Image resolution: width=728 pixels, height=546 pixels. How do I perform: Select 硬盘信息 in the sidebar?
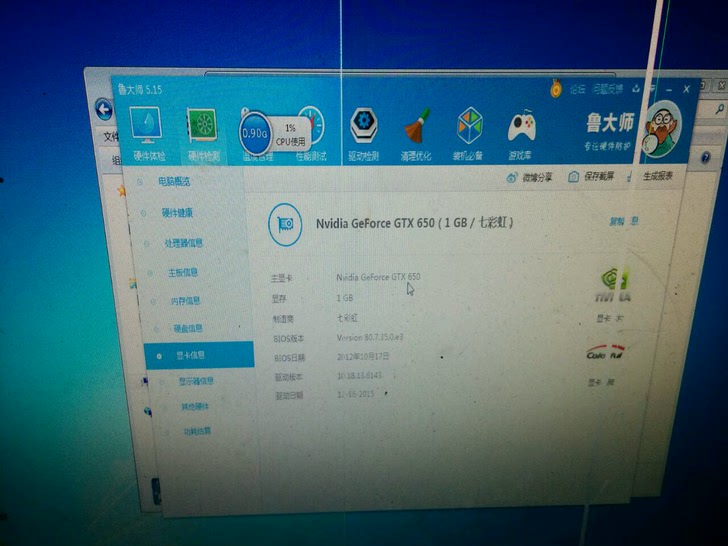(x=188, y=328)
